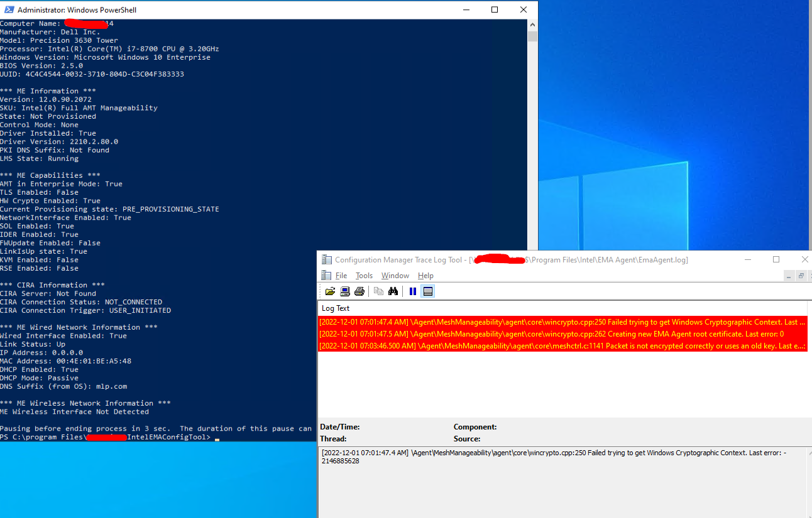The width and height of the screenshot is (812, 518).
Task: Click the log document icon beside File menu
Action: point(327,276)
